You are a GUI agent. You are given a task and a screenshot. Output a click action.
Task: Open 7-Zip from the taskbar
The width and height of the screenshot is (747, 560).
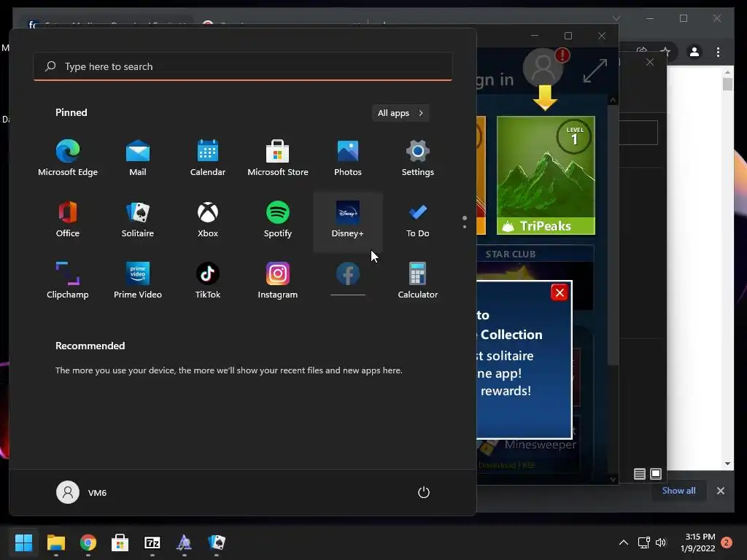pos(152,542)
